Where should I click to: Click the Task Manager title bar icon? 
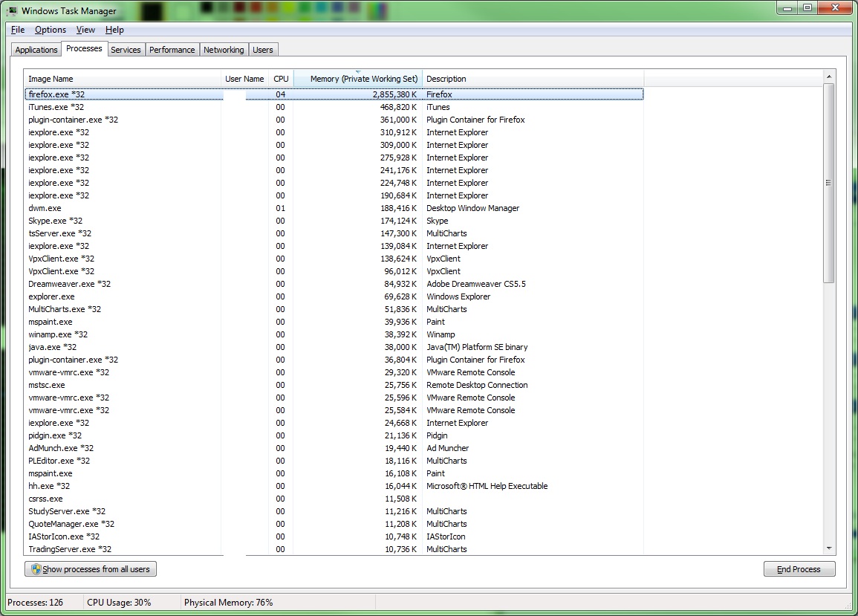click(x=13, y=10)
